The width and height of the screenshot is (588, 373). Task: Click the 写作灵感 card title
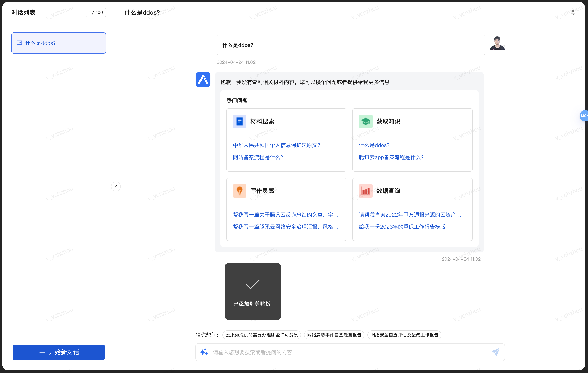point(262,191)
